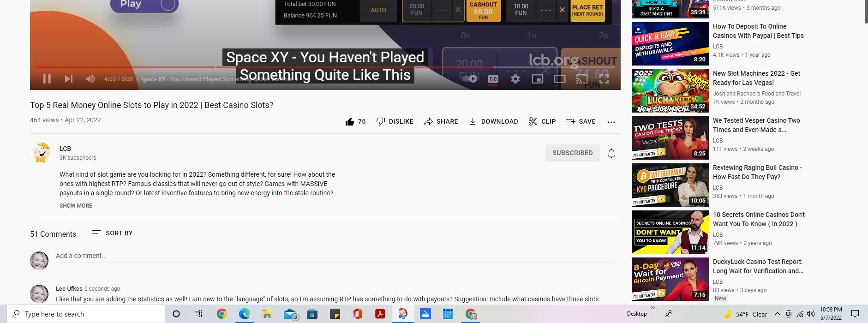Viewport: 868px width, 323px height.
Task: Open New Slot Machines 2022 video title
Action: [x=756, y=78]
